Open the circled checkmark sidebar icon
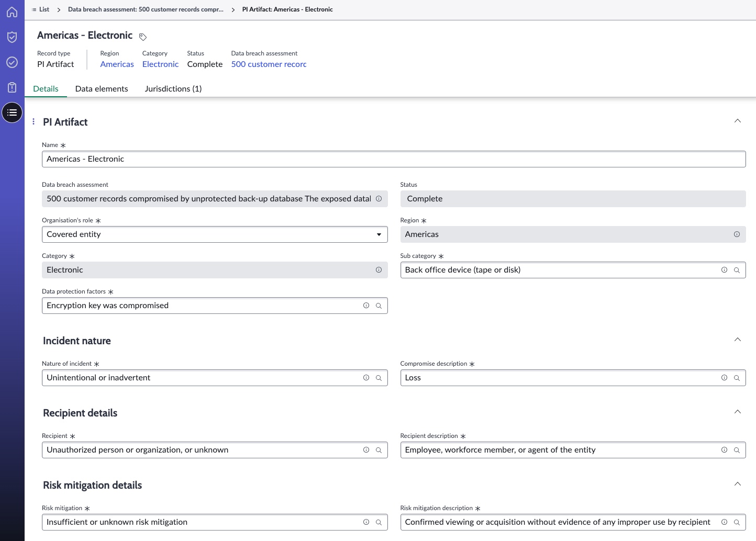 tap(12, 62)
